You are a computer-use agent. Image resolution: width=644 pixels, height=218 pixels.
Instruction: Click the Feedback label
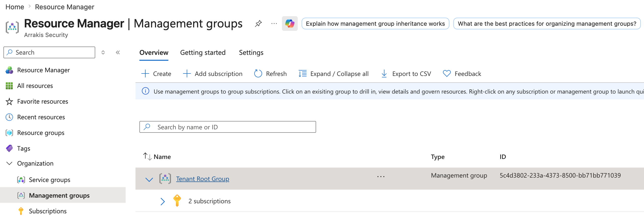(468, 74)
